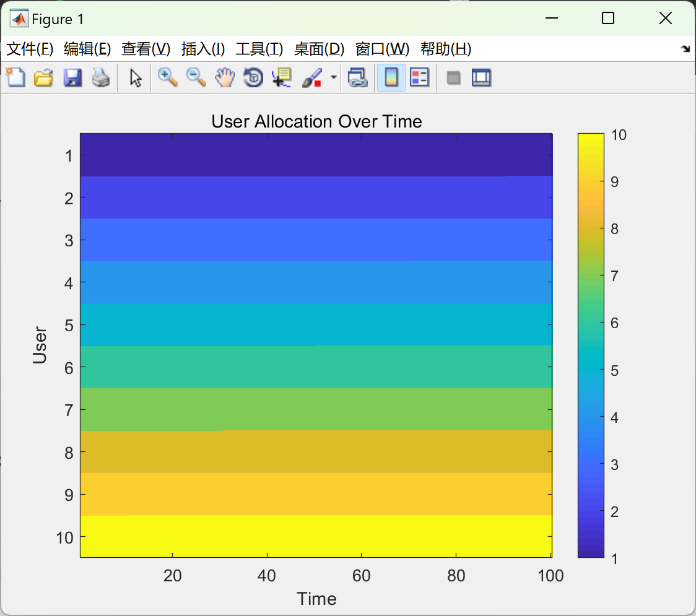Click the Hide Plot Tools icon
This screenshot has width=696, height=616.
453,78
